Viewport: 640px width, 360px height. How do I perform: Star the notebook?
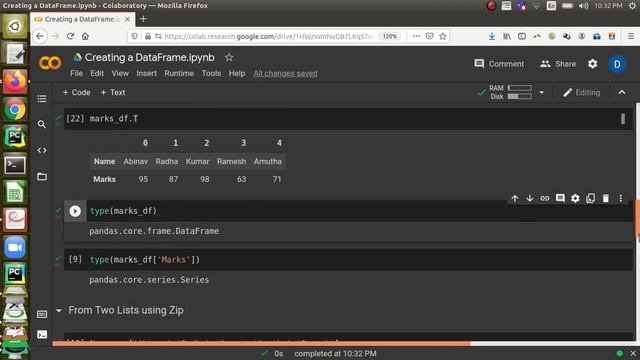229,58
